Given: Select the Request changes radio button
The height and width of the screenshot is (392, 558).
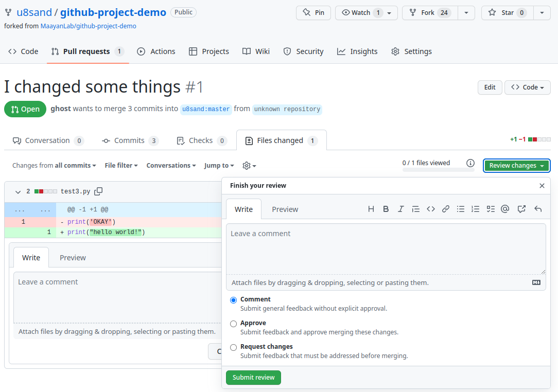Looking at the screenshot, I should point(234,347).
